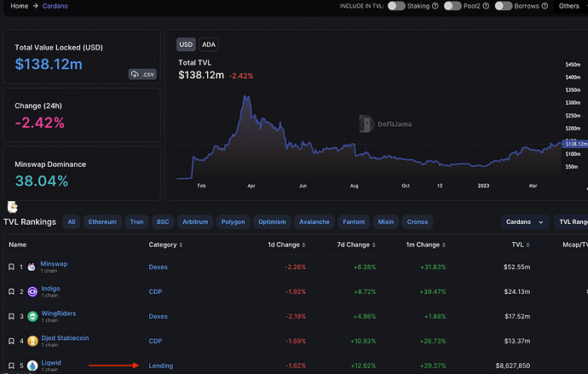The width and height of the screenshot is (588, 374).
Task: Click the Indigo logo icon
Action: pos(32,291)
